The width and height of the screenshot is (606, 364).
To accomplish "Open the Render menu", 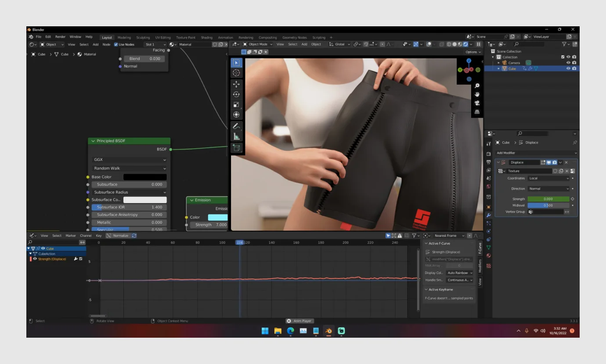I will [60, 37].
